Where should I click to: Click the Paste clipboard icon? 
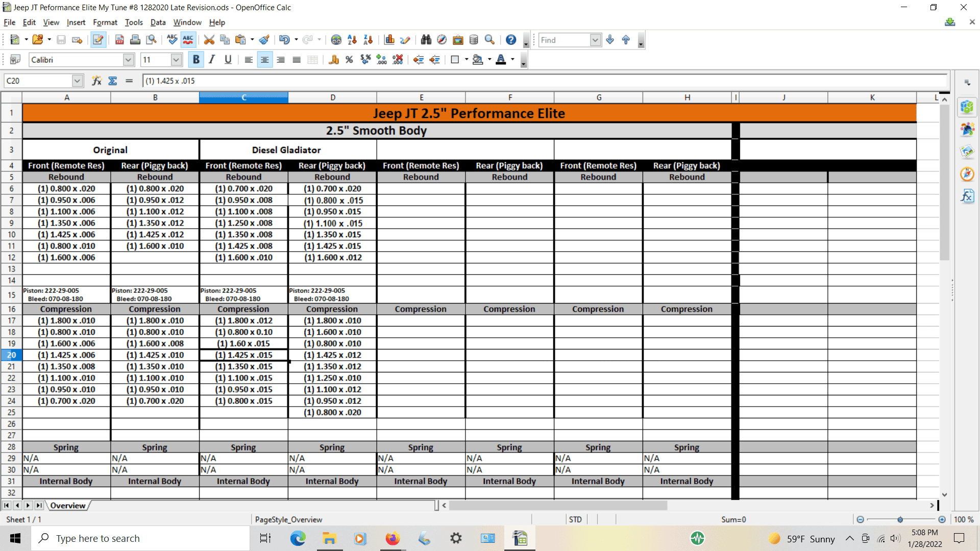[x=240, y=40]
